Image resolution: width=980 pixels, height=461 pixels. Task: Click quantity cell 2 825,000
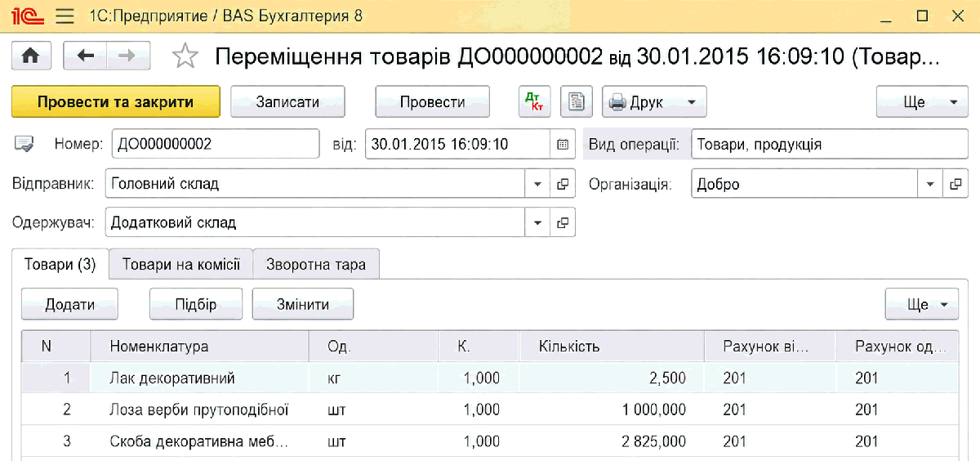pos(612,441)
